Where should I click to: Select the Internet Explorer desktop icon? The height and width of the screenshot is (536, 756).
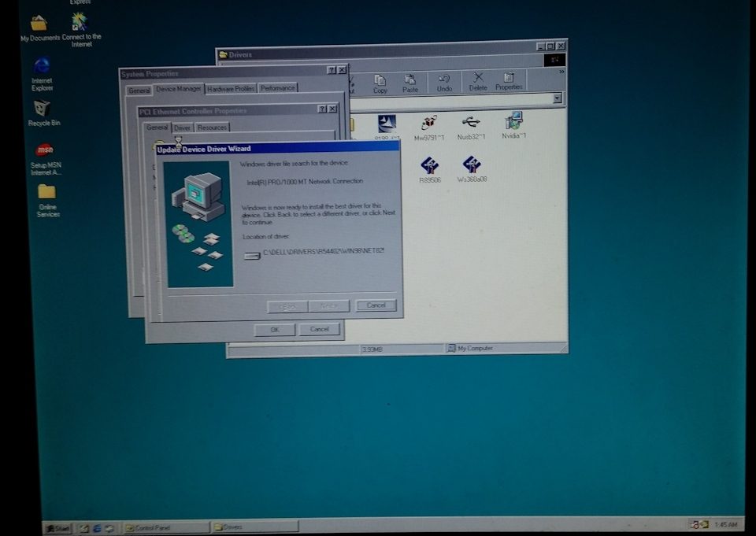point(42,74)
